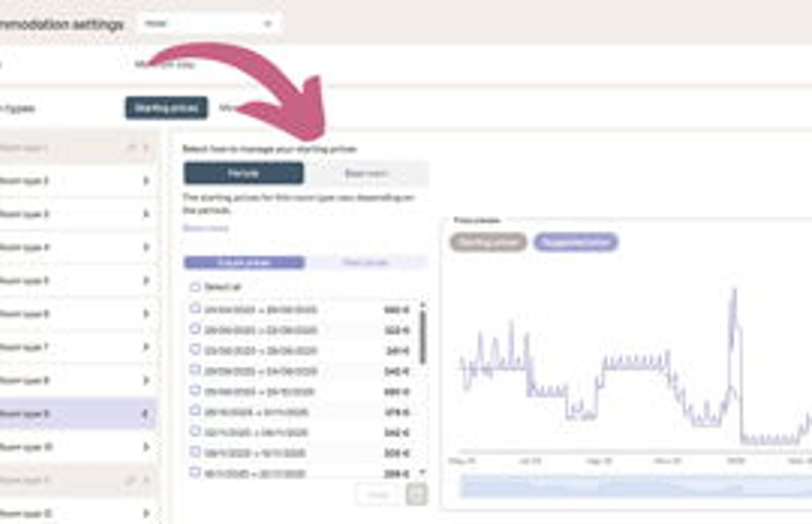This screenshot has height=524, width=812.
Task: Click the second icon on Room type 11 row
Action: [146, 480]
